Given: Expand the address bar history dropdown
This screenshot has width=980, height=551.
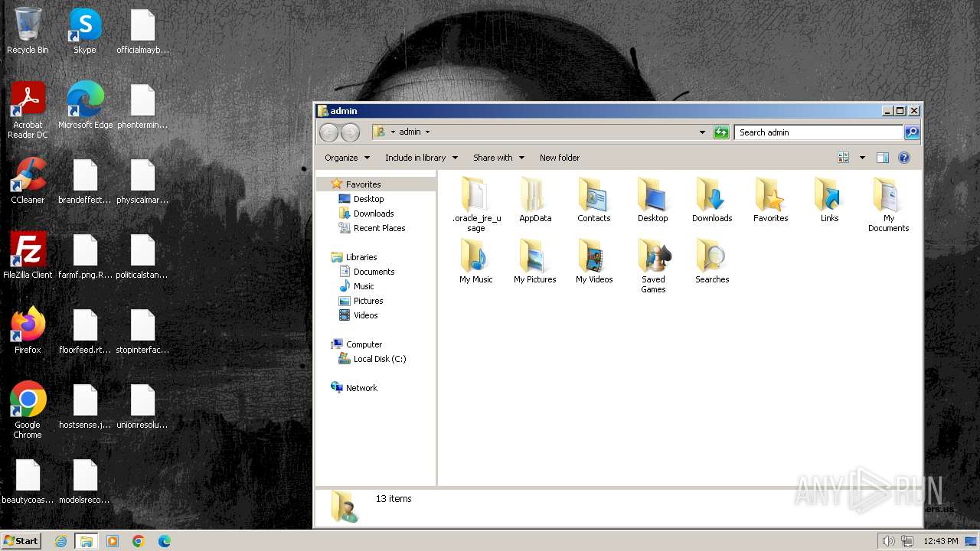Looking at the screenshot, I should [702, 132].
